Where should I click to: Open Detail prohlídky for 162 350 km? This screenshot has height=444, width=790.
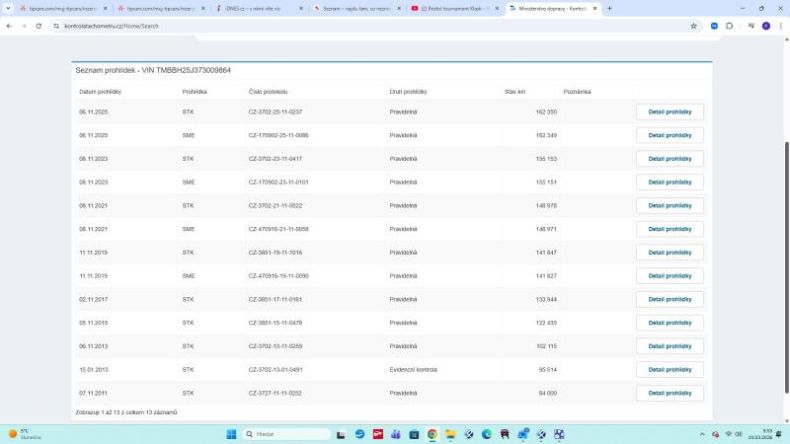click(x=670, y=112)
